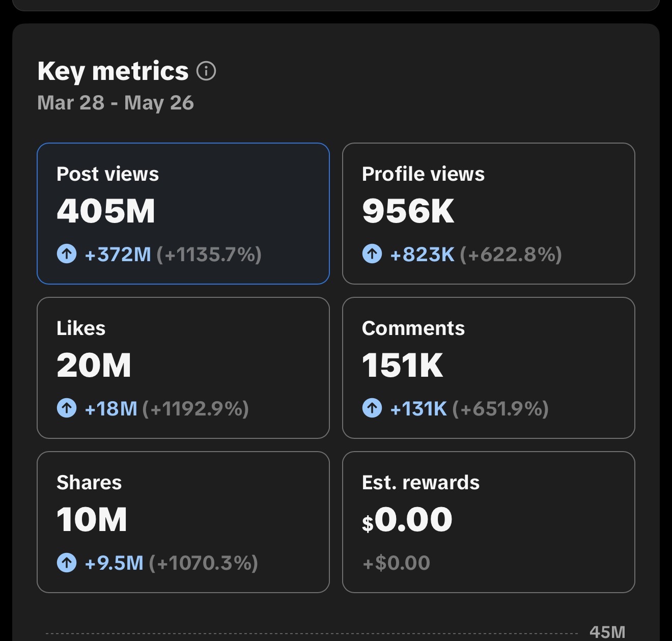The image size is (672, 641).
Task: Choose the Comments metric card
Action: [x=489, y=368]
